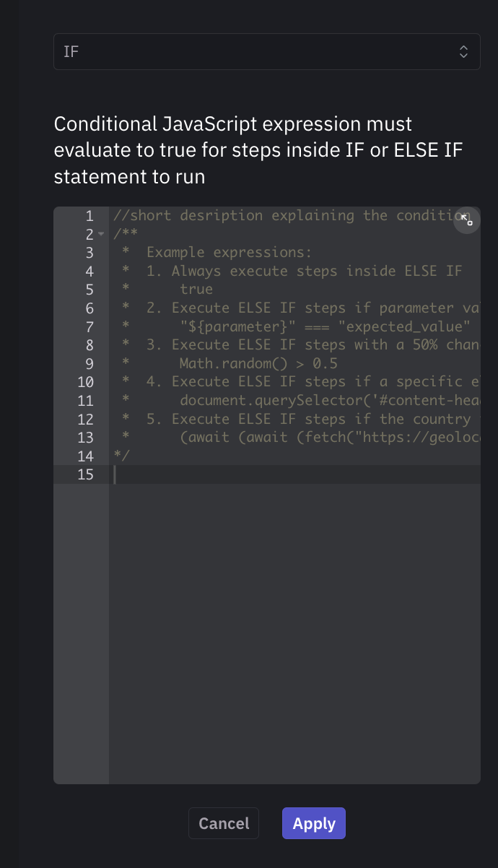Click line number 15 in the gutter

[x=86, y=474]
